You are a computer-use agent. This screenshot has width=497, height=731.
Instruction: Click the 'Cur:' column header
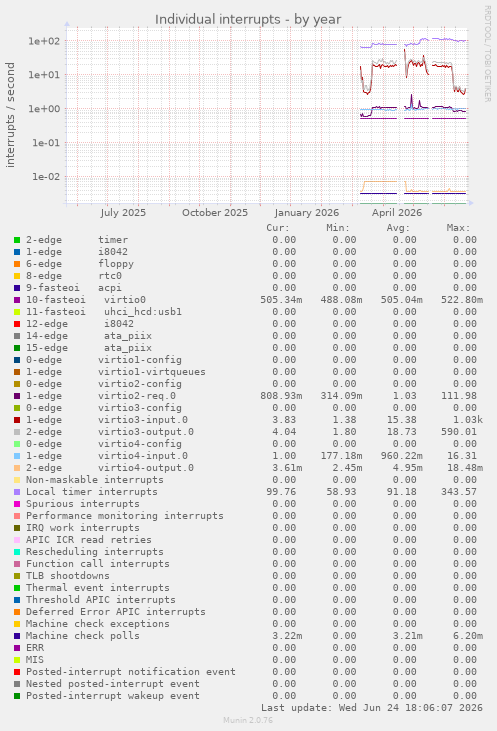coord(278,228)
